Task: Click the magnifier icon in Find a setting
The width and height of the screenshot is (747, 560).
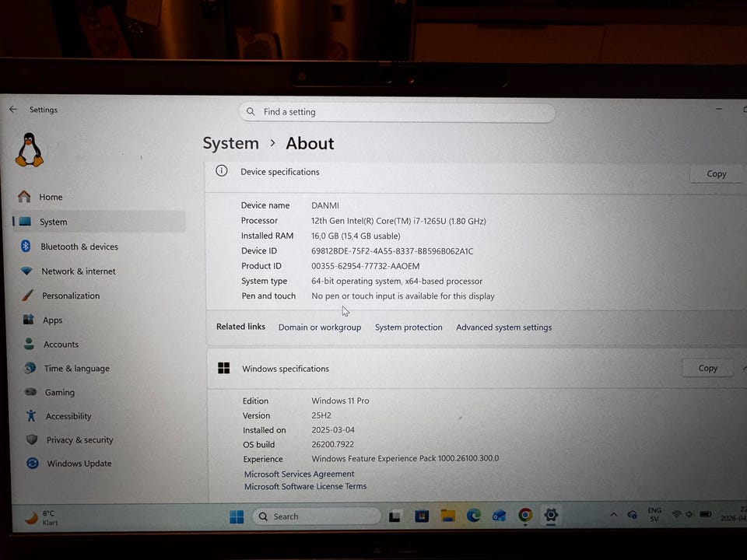Action: point(250,111)
